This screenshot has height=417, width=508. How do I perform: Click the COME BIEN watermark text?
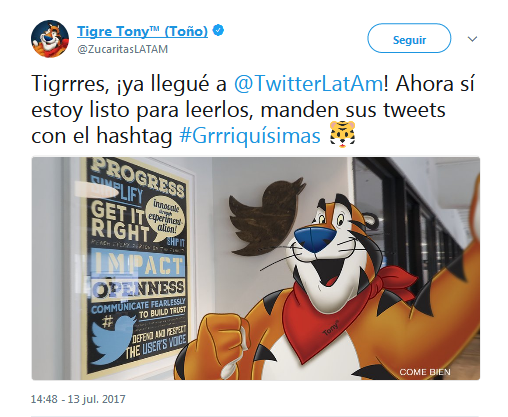pos(425,372)
